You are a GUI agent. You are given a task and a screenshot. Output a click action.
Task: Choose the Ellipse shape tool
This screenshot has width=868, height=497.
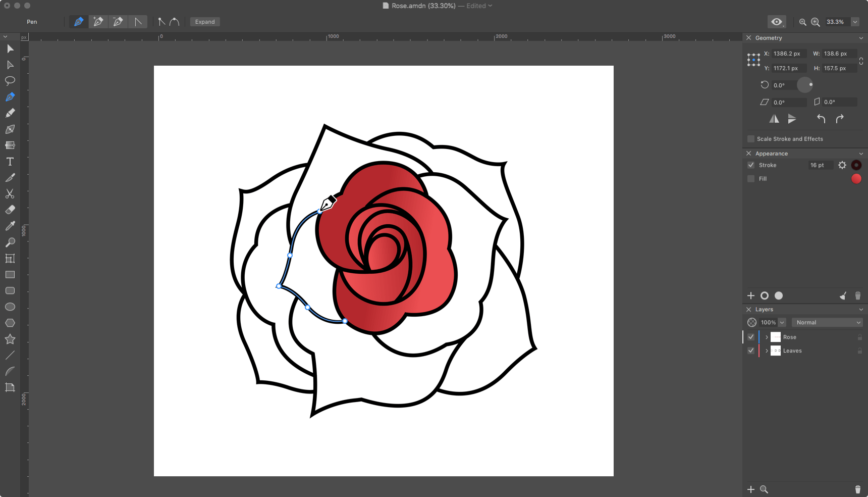10,307
